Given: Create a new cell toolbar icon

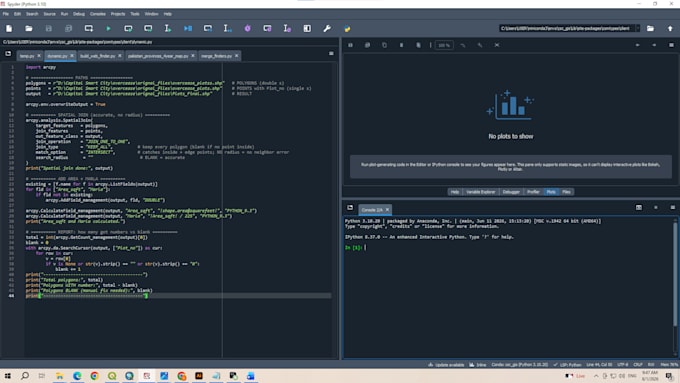Looking at the screenshot, I should [x=88, y=29].
